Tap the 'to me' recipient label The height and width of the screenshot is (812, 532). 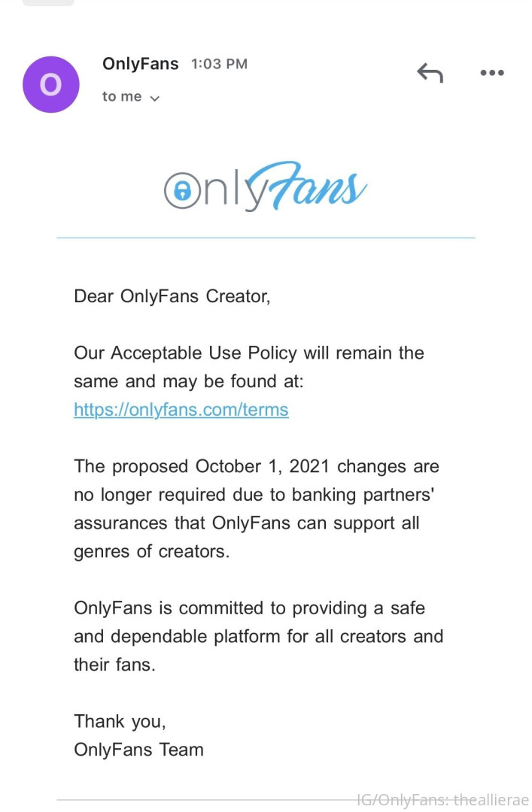(122, 96)
